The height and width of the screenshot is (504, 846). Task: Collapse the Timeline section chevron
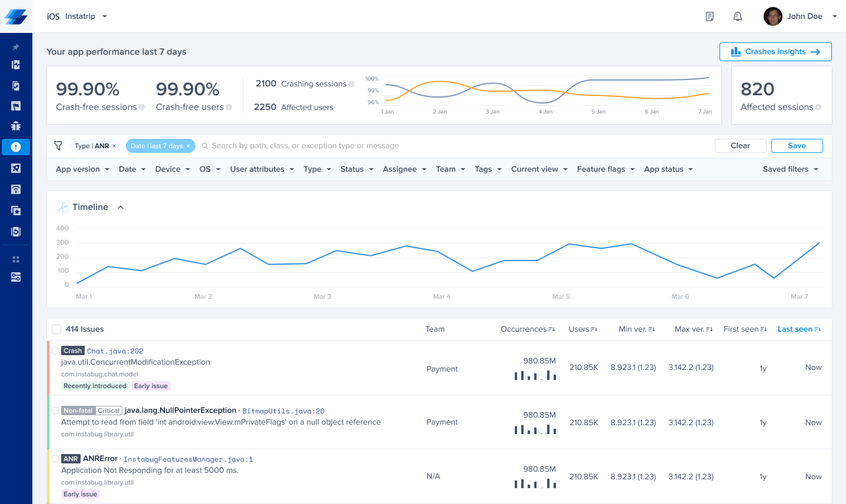[x=121, y=207]
